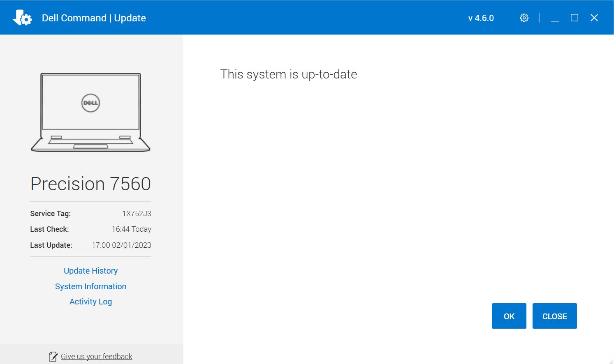
Task: Click the Dell Command | Update title text
Action: click(94, 18)
